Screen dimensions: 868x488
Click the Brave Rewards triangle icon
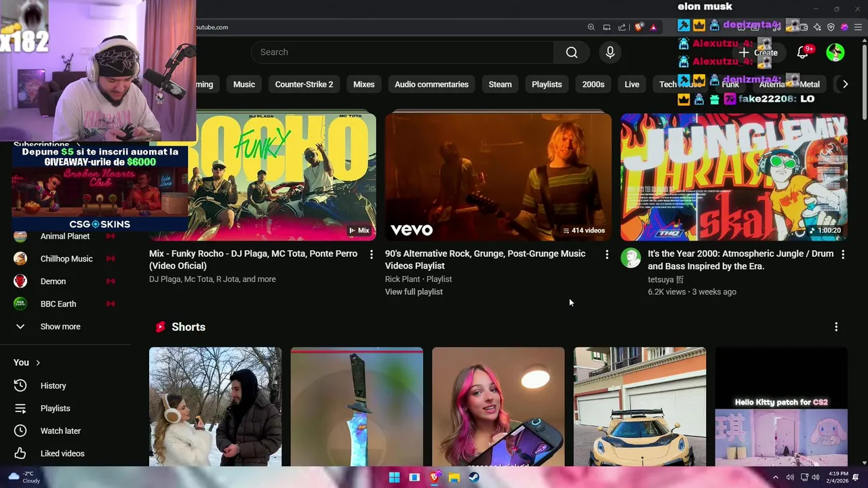tap(653, 27)
